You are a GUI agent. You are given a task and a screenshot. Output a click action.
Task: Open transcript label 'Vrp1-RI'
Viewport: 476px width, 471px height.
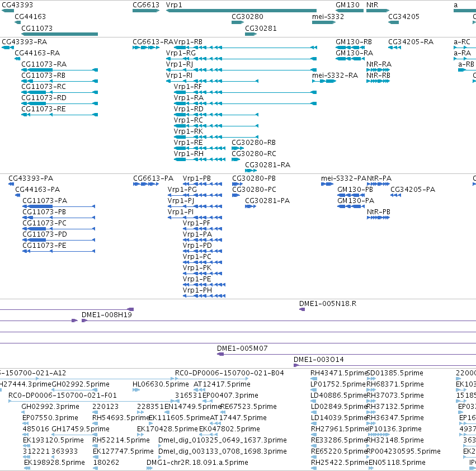(179, 76)
